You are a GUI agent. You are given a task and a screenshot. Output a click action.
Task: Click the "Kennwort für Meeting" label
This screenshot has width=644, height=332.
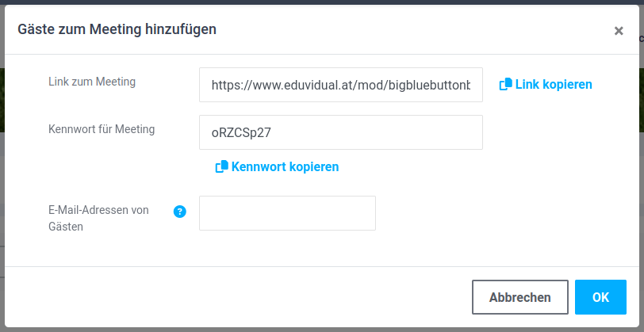[102, 129]
